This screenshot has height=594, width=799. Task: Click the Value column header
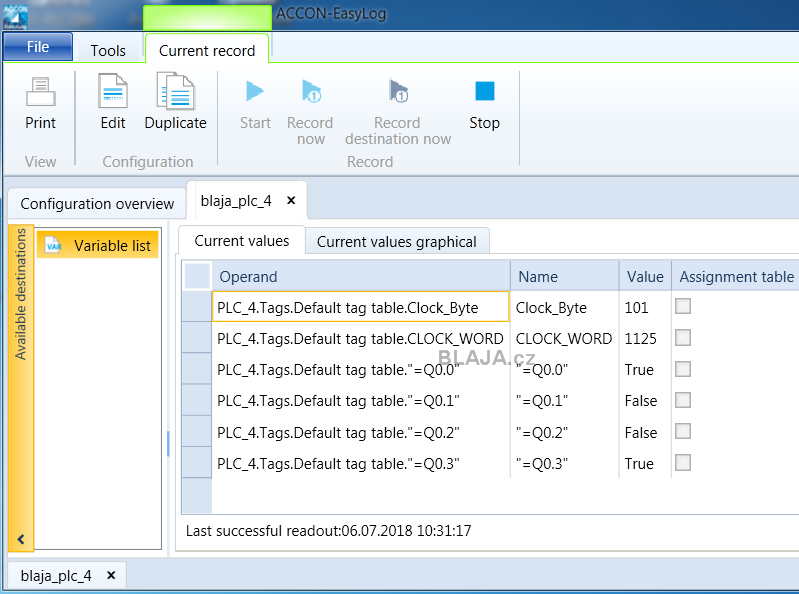tap(645, 276)
